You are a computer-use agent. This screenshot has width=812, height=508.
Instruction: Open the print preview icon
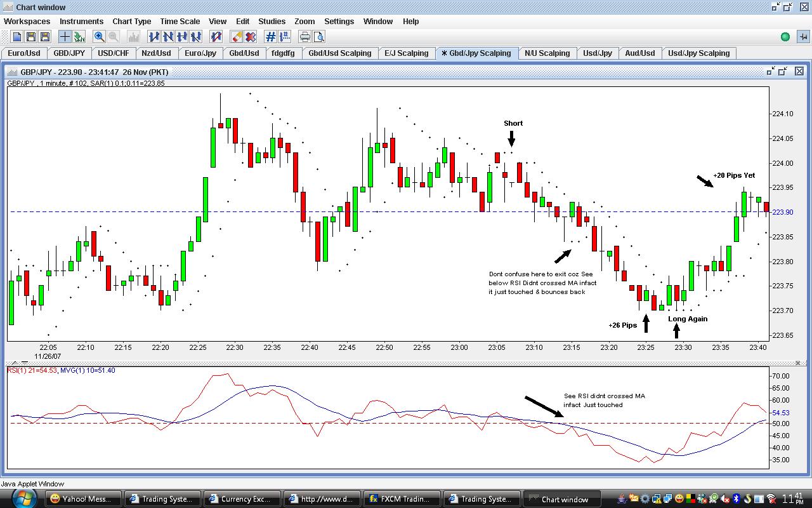pyautogui.click(x=318, y=37)
